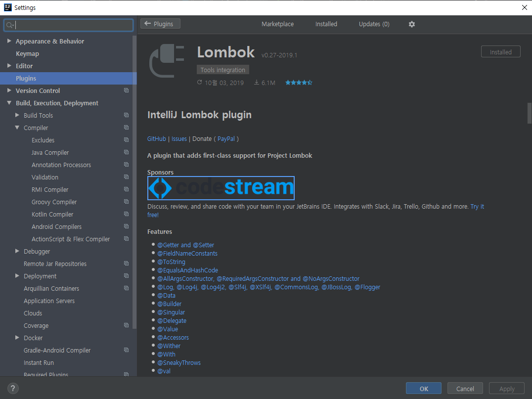
Task: Expand the Editor section arrow
Action: (x=9, y=65)
